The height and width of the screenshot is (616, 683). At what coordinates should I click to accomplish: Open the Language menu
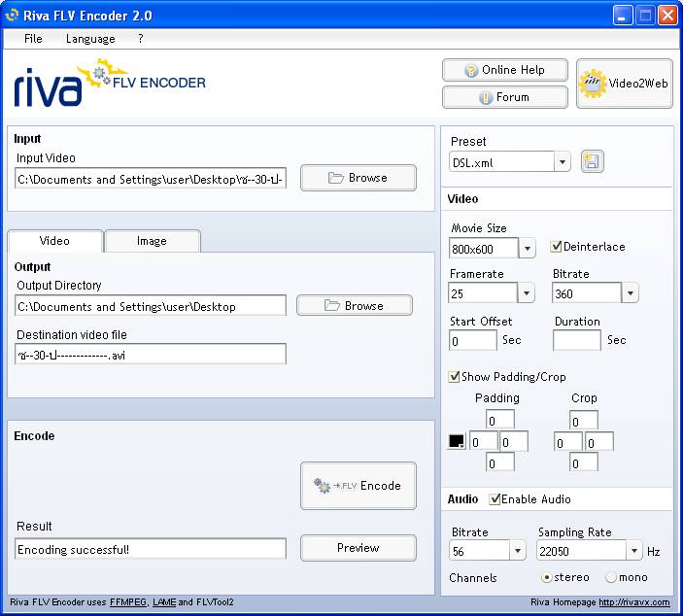pyautogui.click(x=90, y=39)
